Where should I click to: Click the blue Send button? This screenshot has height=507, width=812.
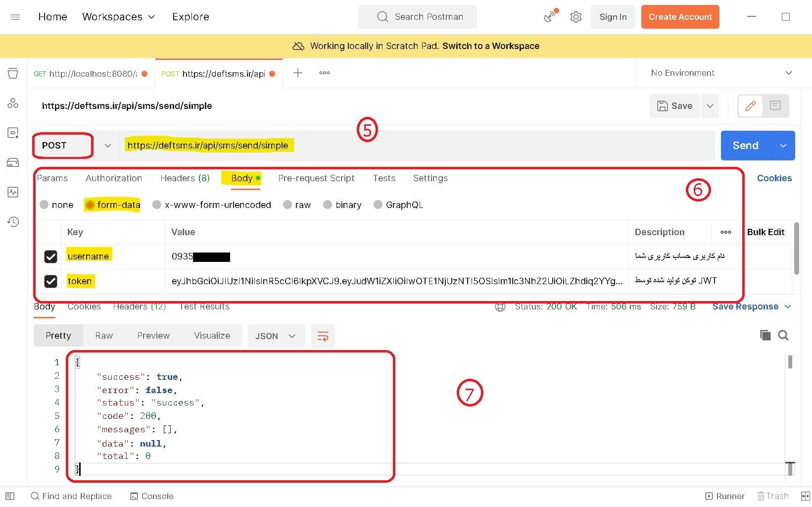pos(745,146)
